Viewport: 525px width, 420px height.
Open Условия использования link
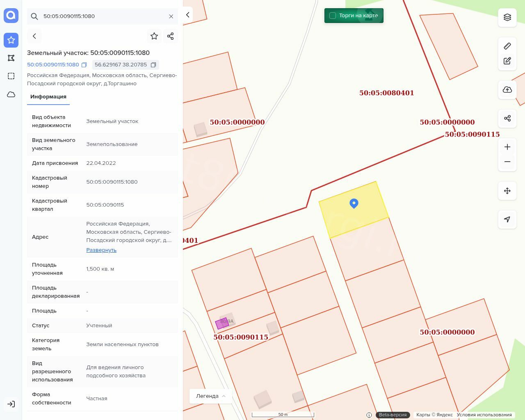point(484,415)
